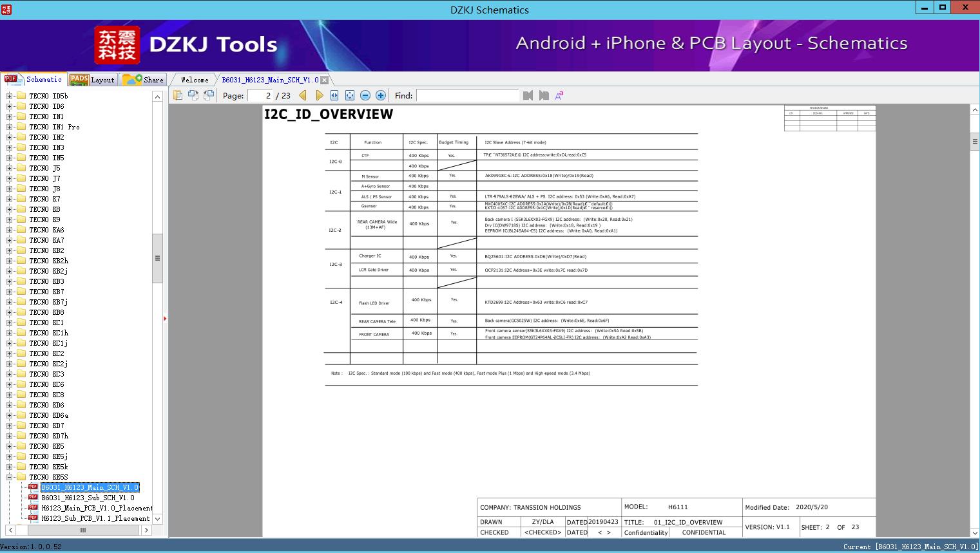
Task: Expand the TECNO K7 folder
Action: tap(9, 199)
